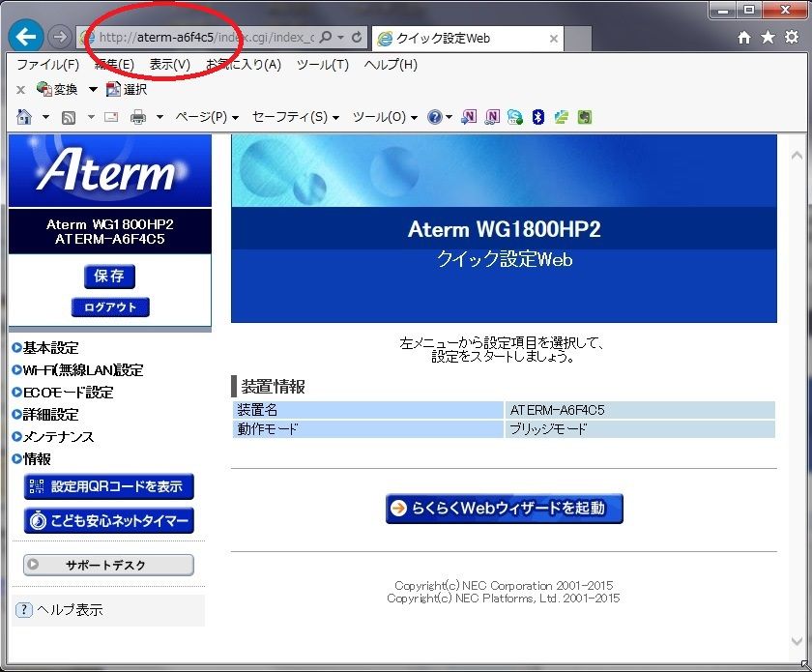Click the OneNote linked notes icon
The width and height of the screenshot is (812, 672).
(492, 117)
